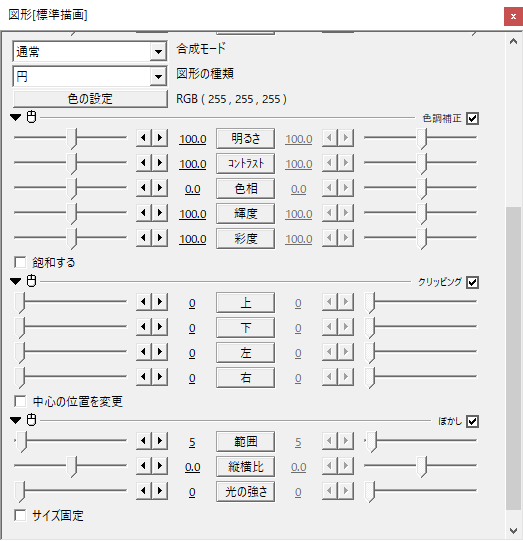Click the right arrow stepper for コントラスト
This screenshot has width=523, height=541.
[160, 163]
